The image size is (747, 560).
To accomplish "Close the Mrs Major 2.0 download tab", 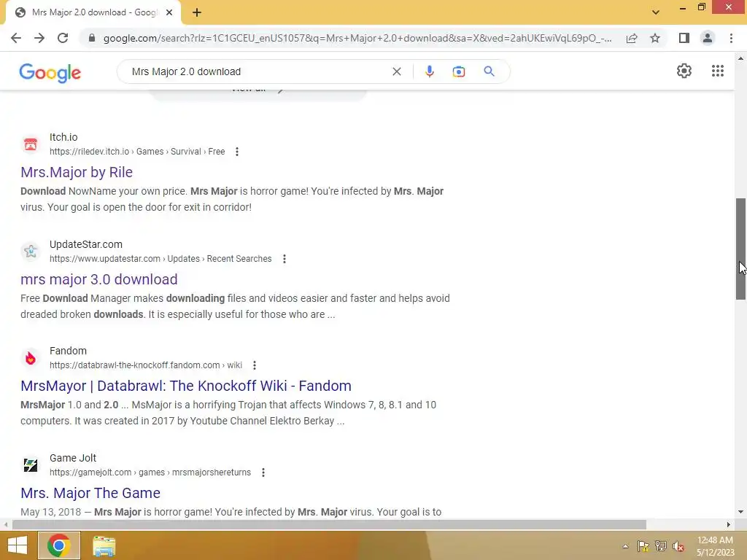I will 169,12.
